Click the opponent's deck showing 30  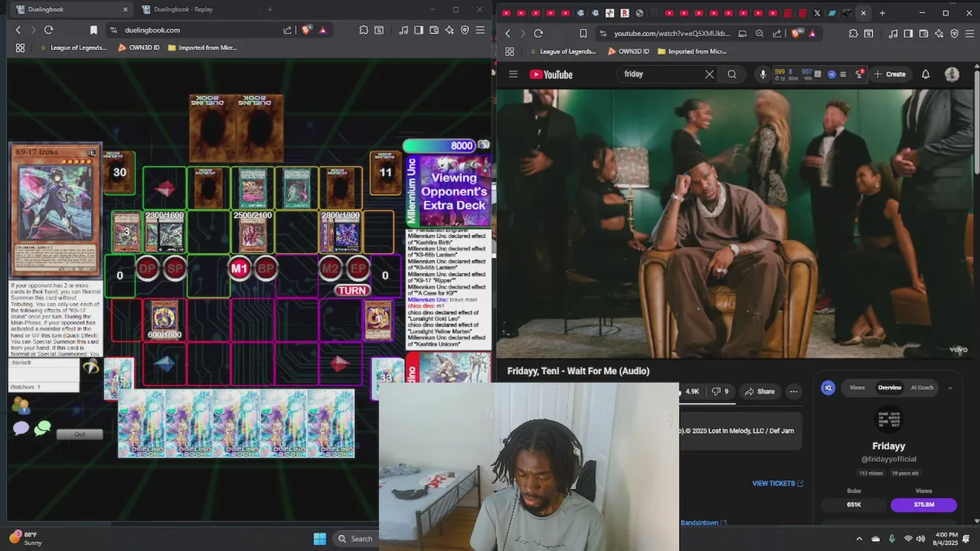point(120,173)
